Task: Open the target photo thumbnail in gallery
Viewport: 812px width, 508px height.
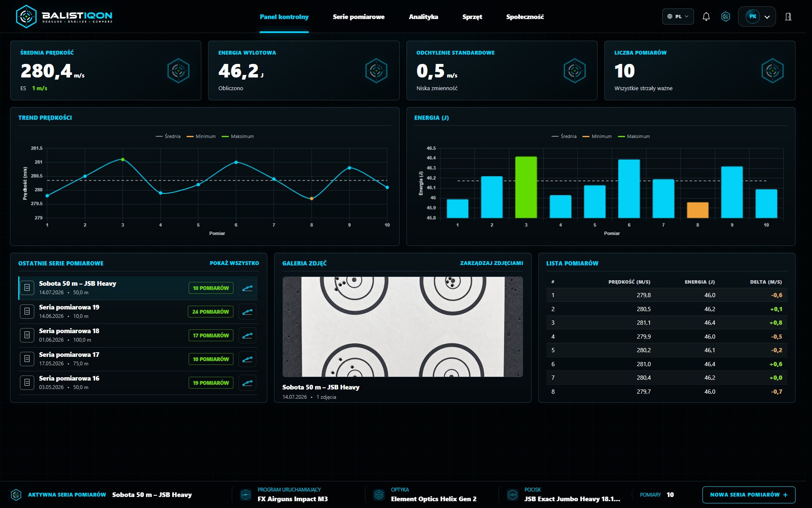Action: (x=403, y=327)
